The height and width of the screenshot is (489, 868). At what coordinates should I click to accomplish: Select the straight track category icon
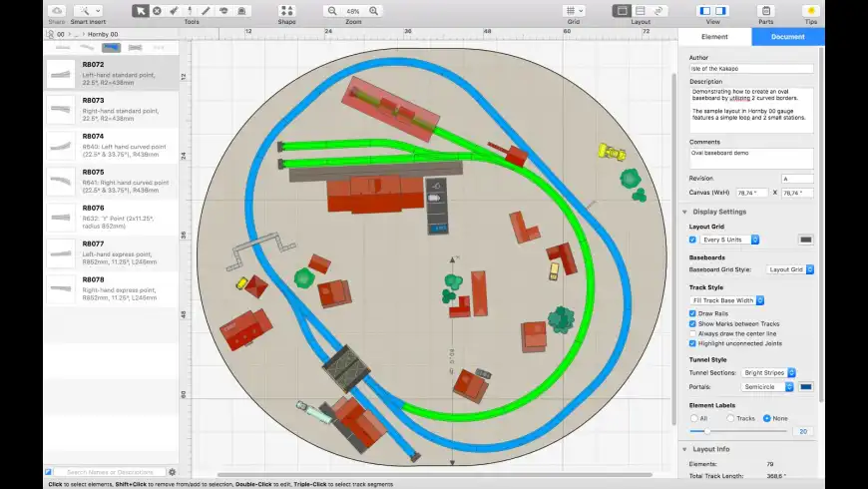(x=63, y=48)
